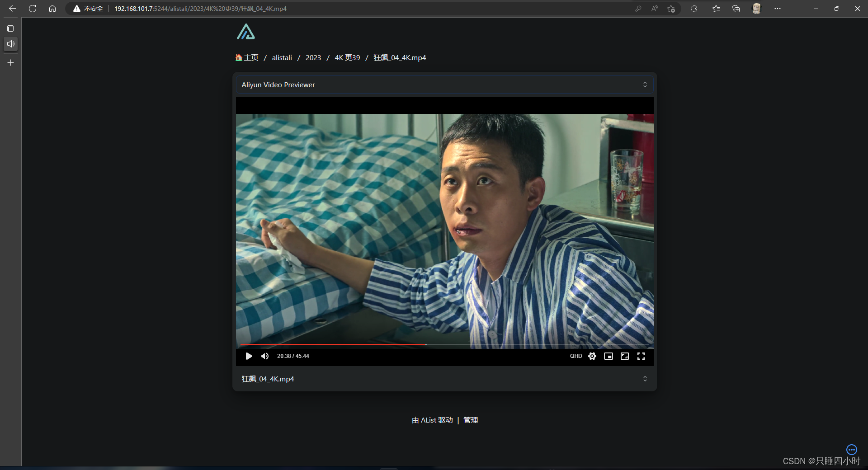
Task: Enable picture-in-picture mode
Action: coord(609,356)
